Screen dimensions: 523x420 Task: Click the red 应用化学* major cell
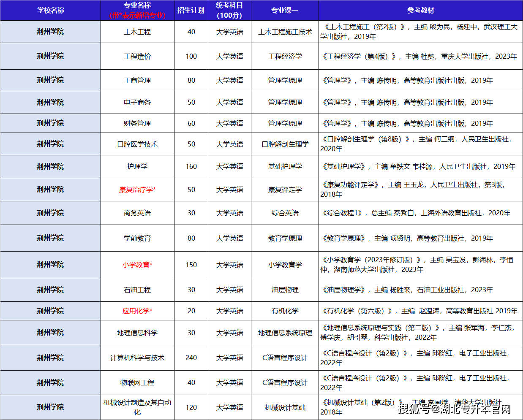coord(137,311)
